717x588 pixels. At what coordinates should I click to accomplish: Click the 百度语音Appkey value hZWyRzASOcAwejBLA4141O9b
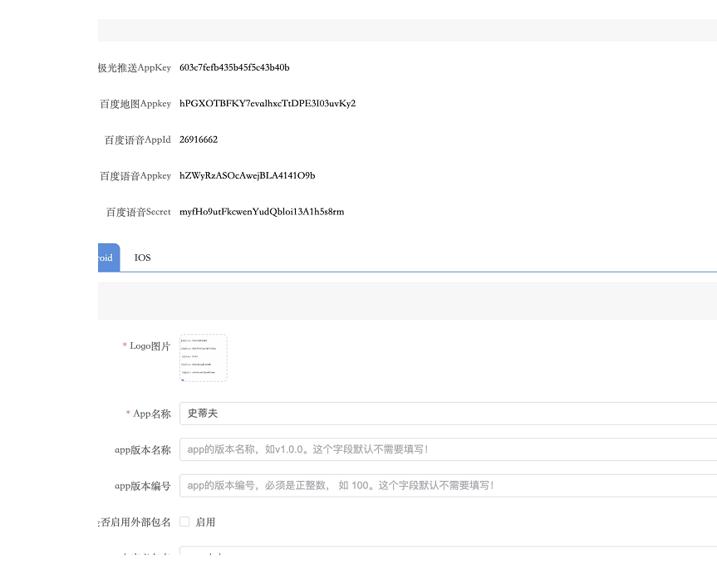[x=248, y=176]
